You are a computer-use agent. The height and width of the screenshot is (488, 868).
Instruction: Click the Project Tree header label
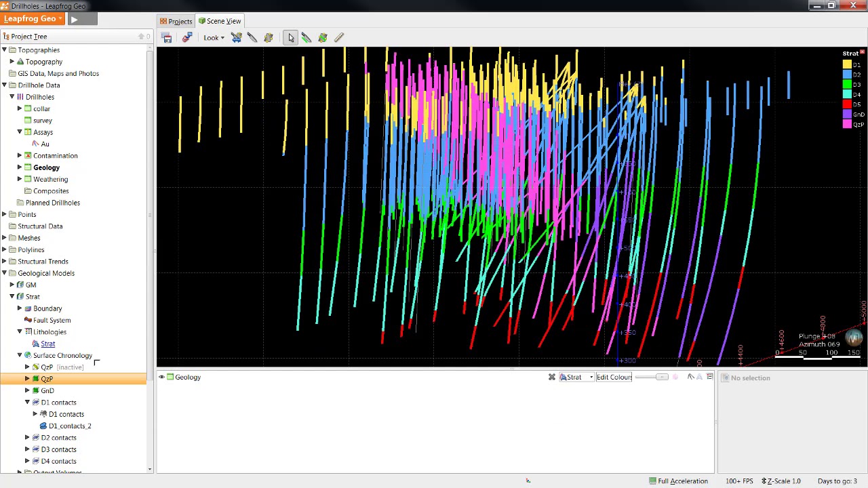click(29, 37)
